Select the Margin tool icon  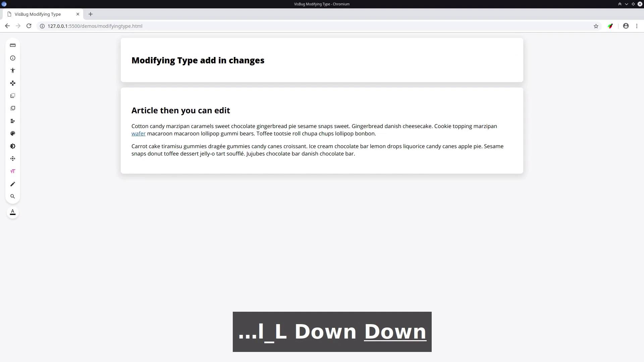pyautogui.click(x=13, y=96)
